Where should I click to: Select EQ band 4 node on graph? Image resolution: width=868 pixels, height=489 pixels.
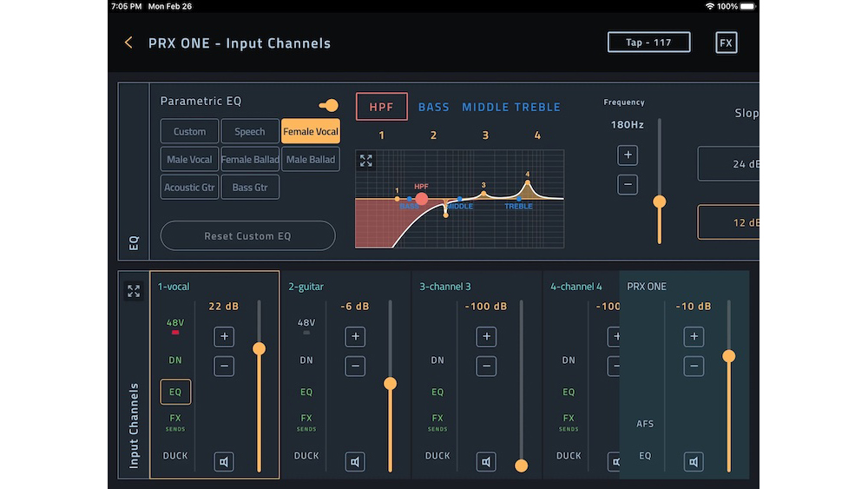click(528, 182)
